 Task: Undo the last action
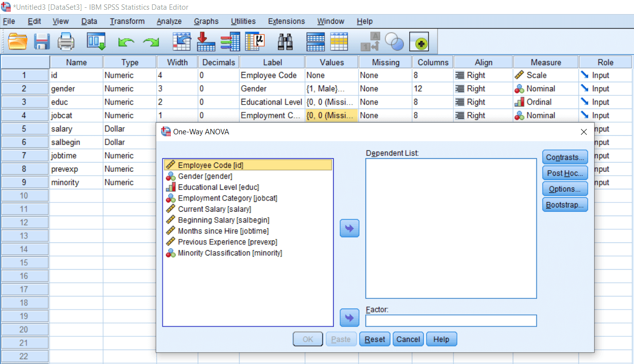tap(126, 43)
